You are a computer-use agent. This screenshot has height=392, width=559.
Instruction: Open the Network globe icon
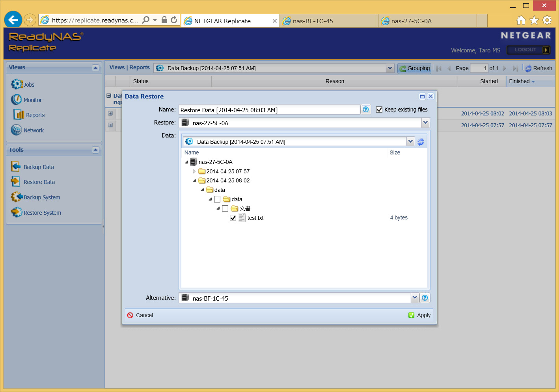[16, 130]
